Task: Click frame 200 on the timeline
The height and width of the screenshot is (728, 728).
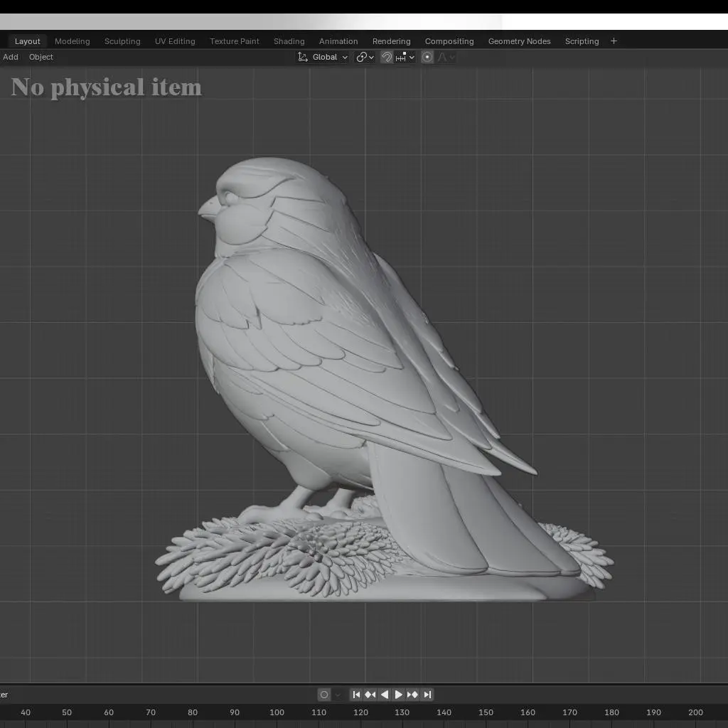Action: pyautogui.click(x=695, y=712)
